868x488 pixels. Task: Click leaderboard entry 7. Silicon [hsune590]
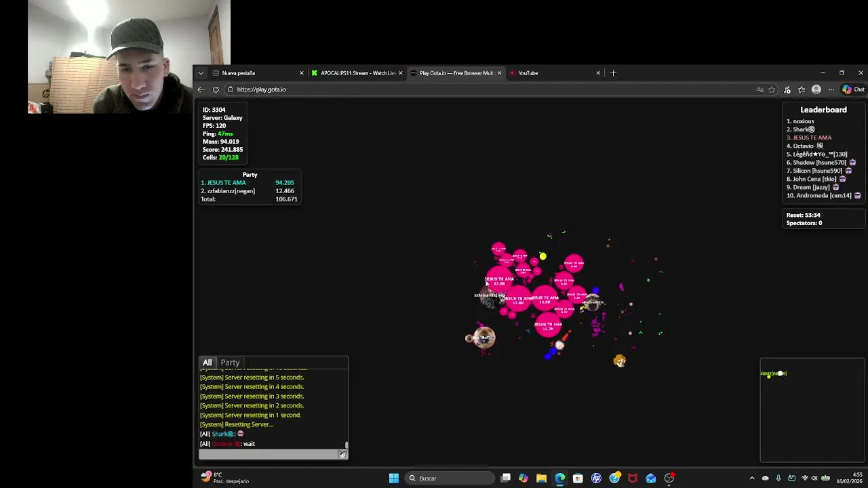(821, 171)
